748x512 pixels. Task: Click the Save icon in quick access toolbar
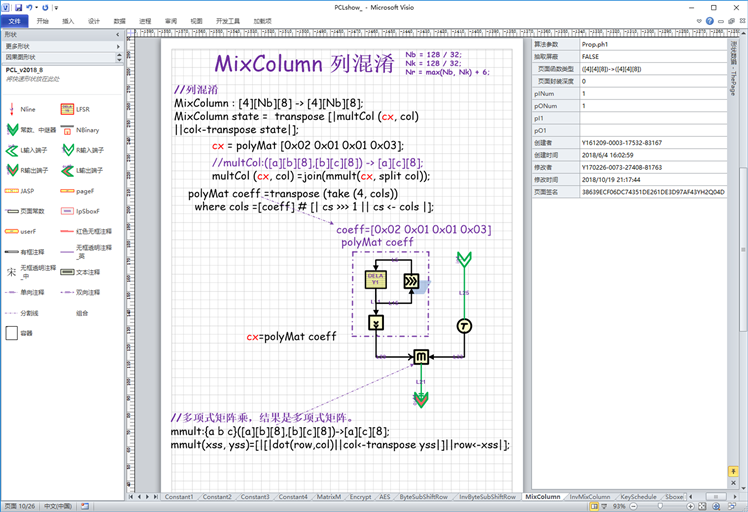click(x=19, y=6)
